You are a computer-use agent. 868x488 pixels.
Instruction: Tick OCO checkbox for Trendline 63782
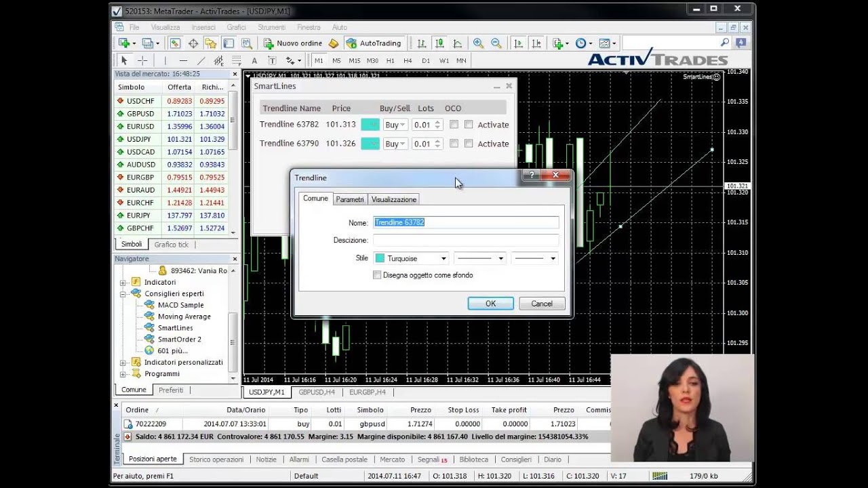(x=454, y=125)
